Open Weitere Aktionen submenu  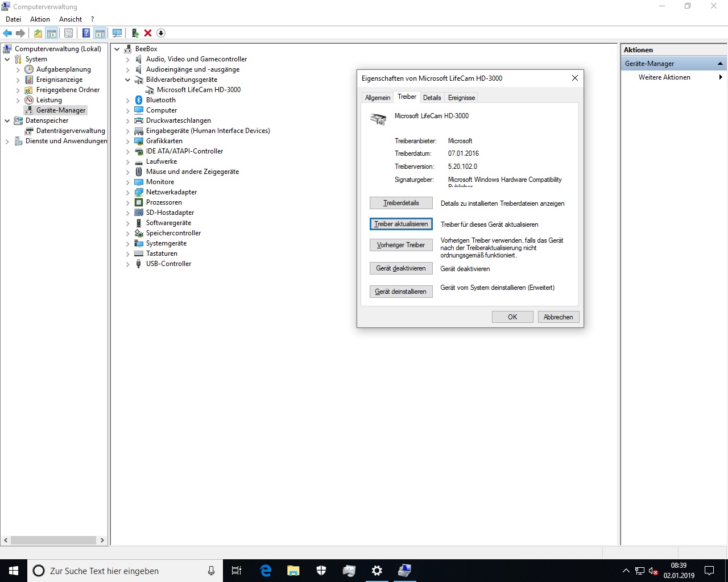point(673,77)
